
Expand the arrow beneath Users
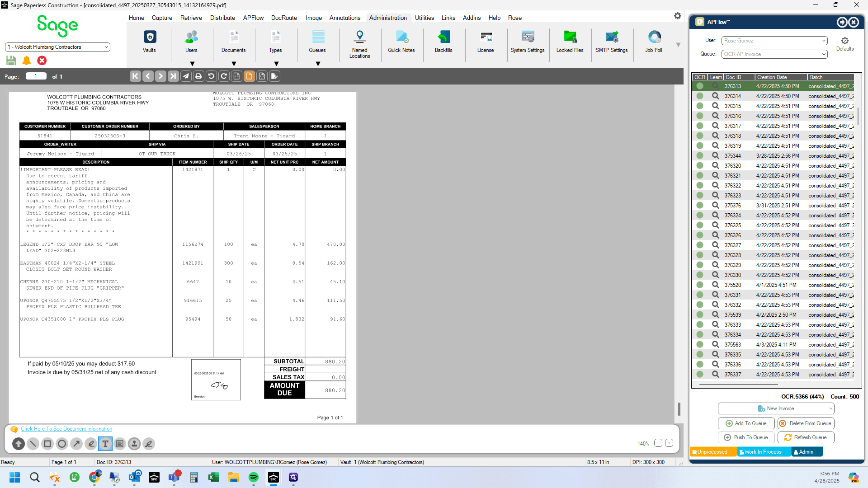pos(192,64)
